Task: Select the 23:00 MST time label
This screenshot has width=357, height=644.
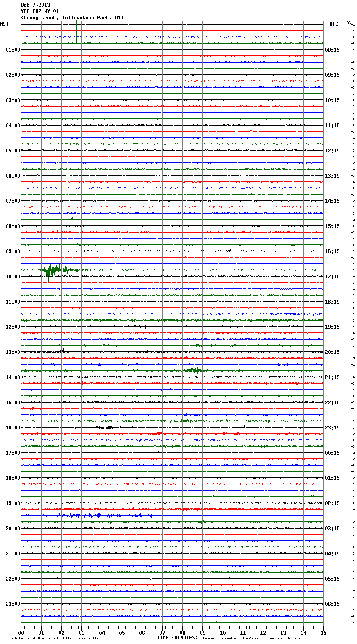Action: (x=13, y=604)
